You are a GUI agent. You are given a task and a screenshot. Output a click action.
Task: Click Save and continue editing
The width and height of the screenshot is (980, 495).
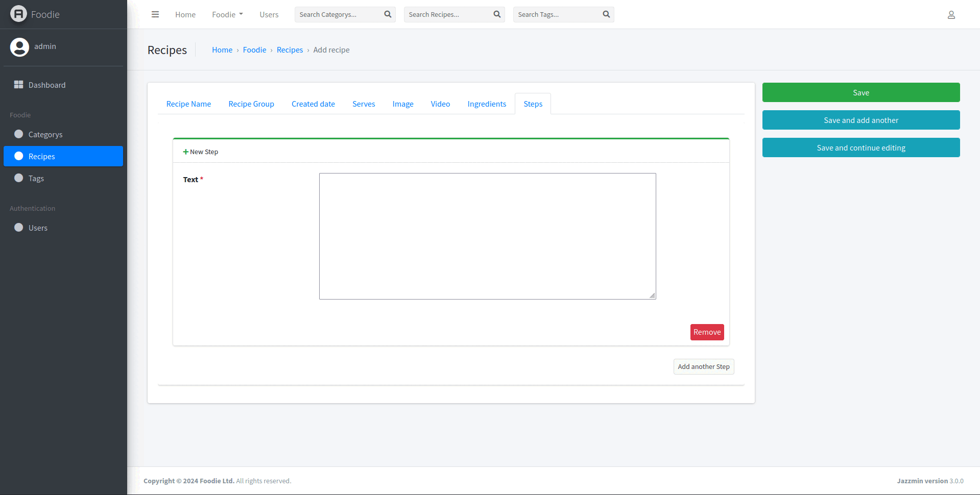pyautogui.click(x=861, y=147)
